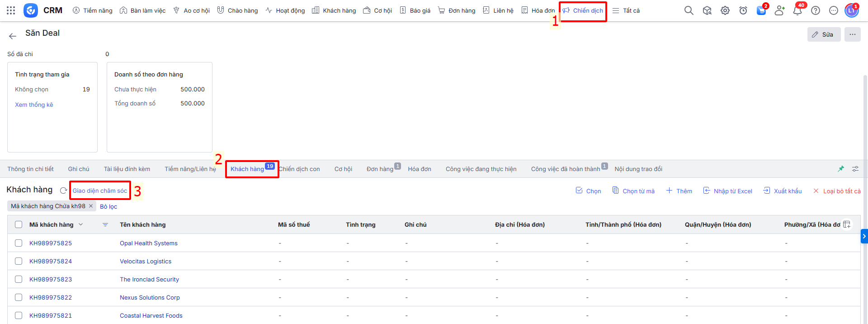
Task: Tick the checkbox for Velocitas Logistics row
Action: pos(19,261)
